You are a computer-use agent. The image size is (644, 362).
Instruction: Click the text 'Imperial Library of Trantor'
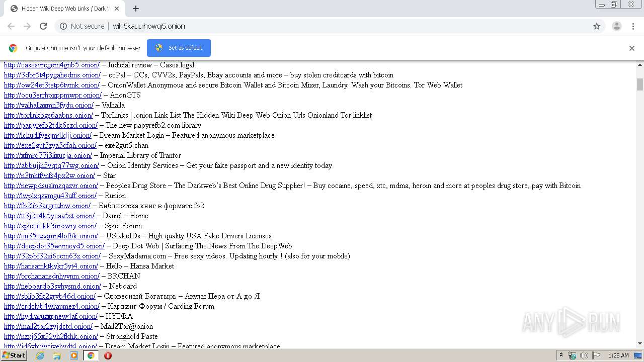click(140, 155)
